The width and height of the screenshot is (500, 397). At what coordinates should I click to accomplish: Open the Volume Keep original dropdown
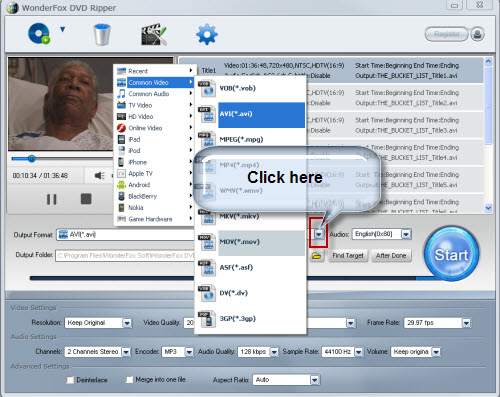click(x=436, y=352)
